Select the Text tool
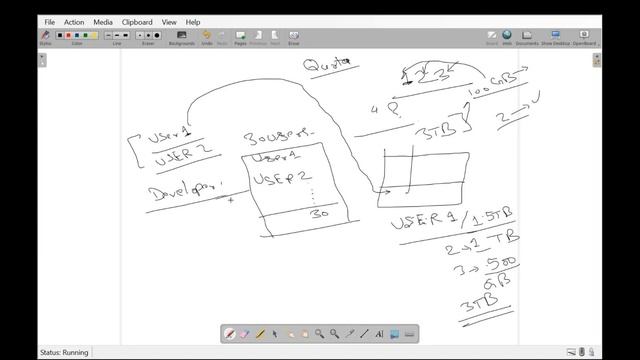The image size is (640, 360). pos(379,334)
